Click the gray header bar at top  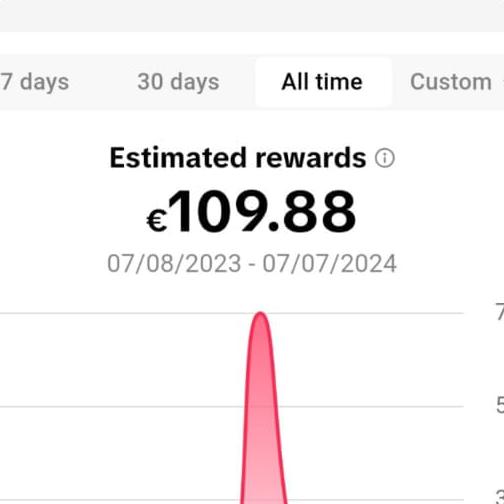pos(252,16)
